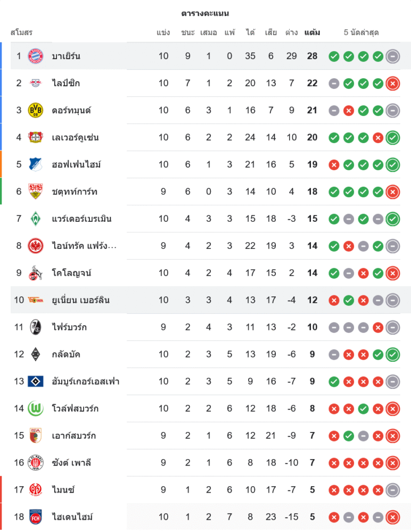Select the Bayer Leverkusen crest icon
411x532 pixels.
coord(35,137)
